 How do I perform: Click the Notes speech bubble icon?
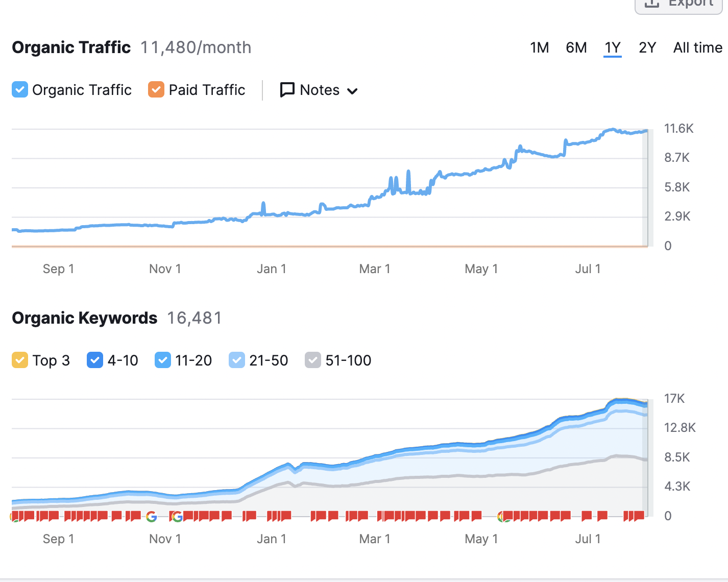(287, 90)
